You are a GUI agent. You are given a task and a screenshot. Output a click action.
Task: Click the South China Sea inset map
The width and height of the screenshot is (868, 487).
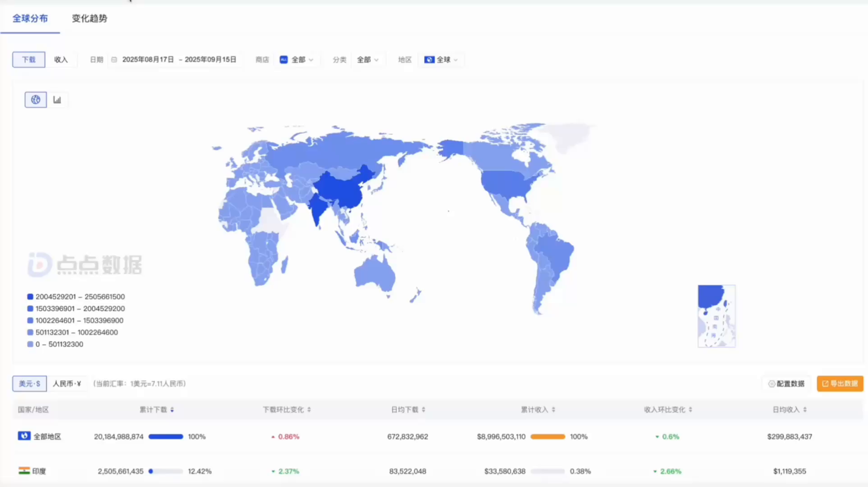click(x=716, y=316)
